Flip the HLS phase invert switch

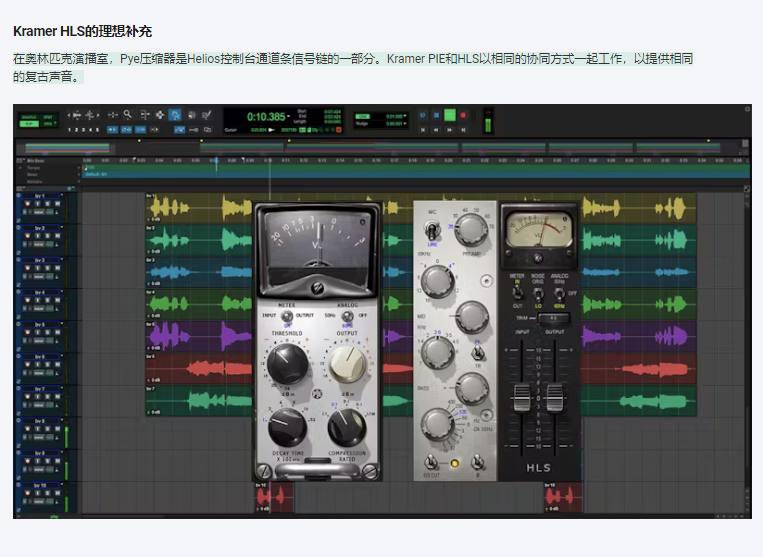[478, 462]
